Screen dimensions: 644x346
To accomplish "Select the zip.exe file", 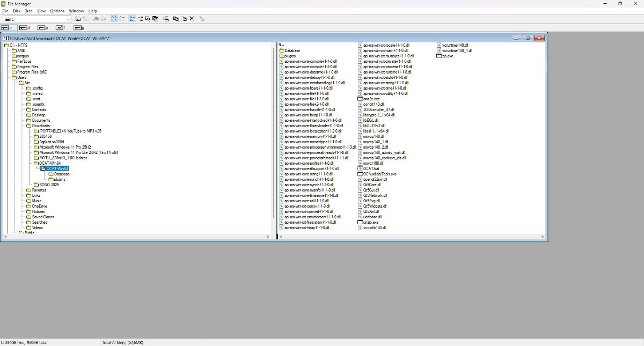I will point(445,56).
